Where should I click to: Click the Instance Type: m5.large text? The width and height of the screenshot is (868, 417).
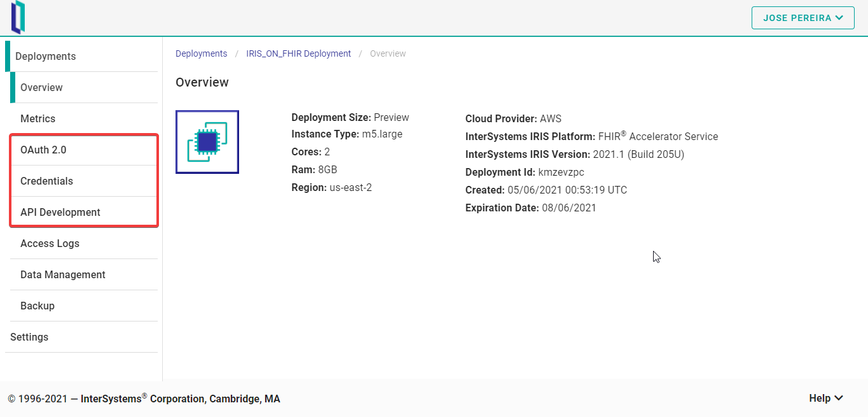click(x=347, y=134)
